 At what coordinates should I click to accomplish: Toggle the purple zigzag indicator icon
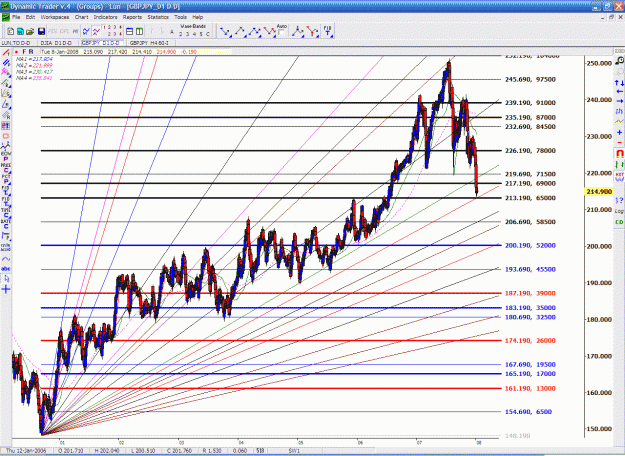(x=96, y=31)
